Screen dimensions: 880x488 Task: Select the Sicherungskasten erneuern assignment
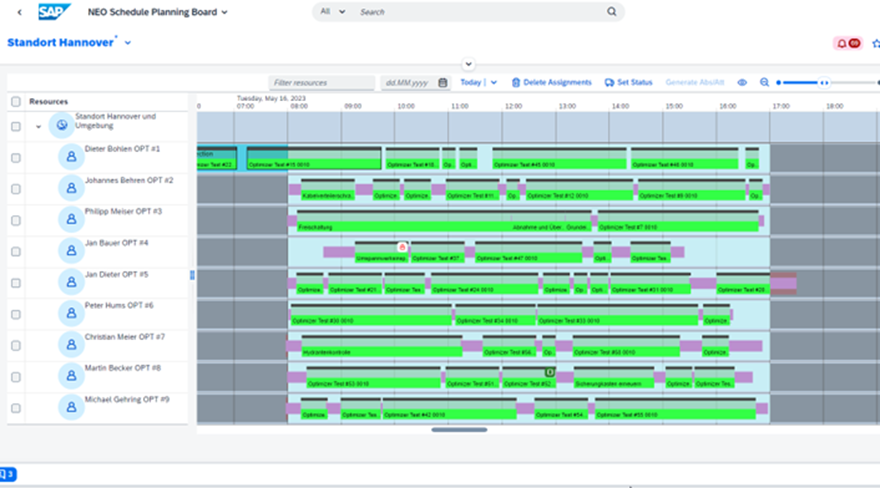click(x=614, y=377)
